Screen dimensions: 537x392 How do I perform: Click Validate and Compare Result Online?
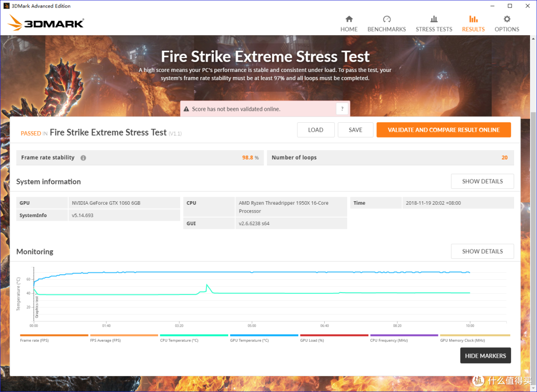click(x=444, y=130)
